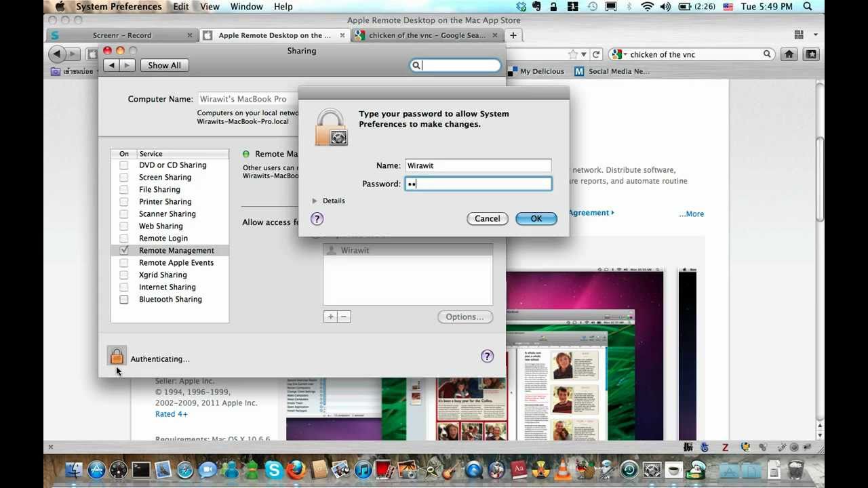
Task: Turn on the File Sharing checkbox
Action: tap(124, 190)
